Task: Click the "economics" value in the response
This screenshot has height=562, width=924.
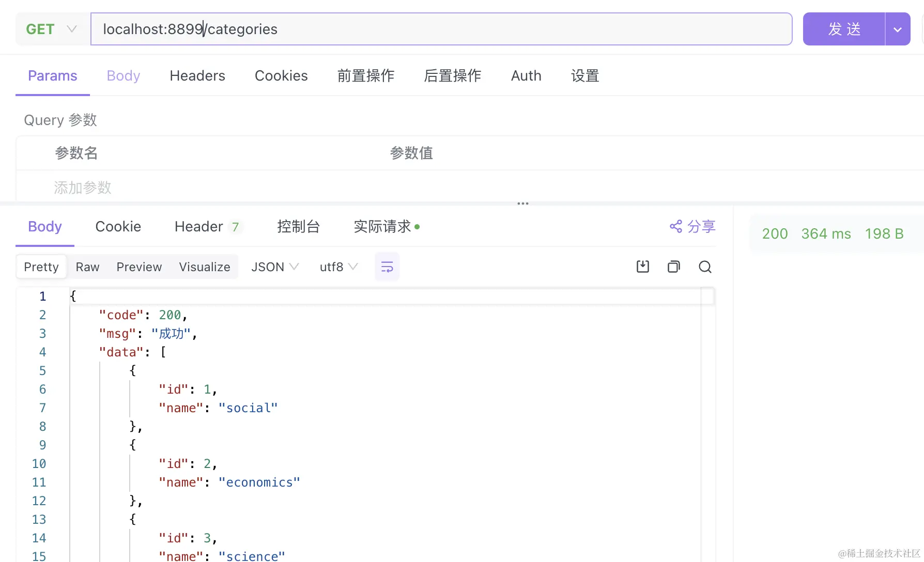Action: coord(259,482)
